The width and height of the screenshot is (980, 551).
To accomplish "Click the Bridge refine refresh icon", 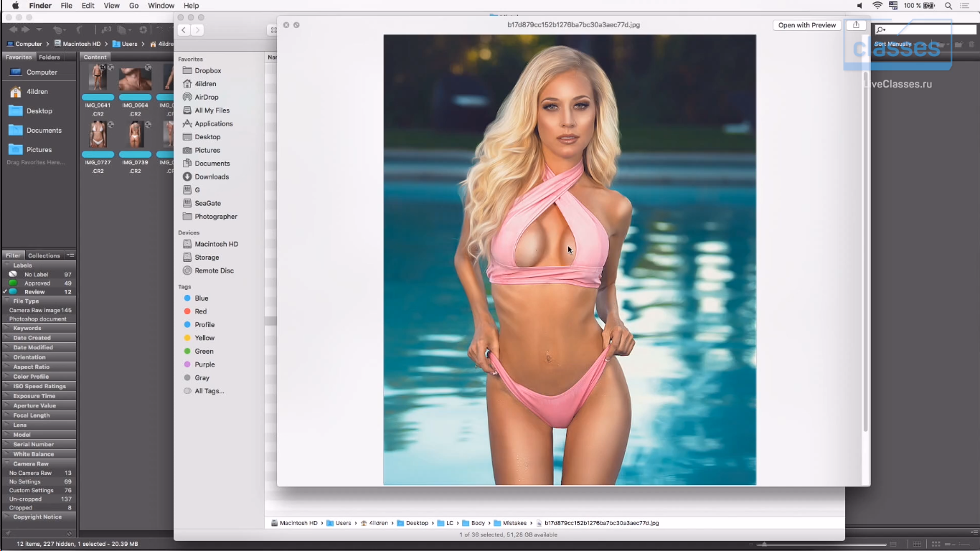I will [143, 29].
